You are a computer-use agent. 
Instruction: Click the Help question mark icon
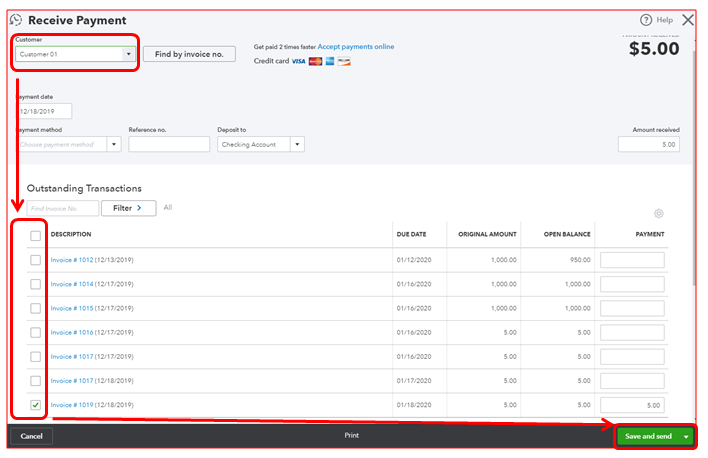click(x=646, y=20)
